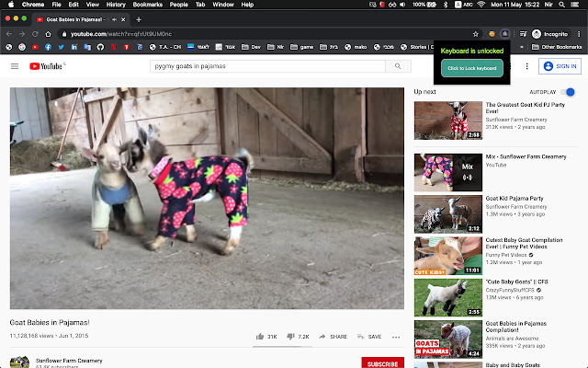Open the GitHub bookmark icon
This screenshot has height=368, width=588.
[x=100, y=47]
